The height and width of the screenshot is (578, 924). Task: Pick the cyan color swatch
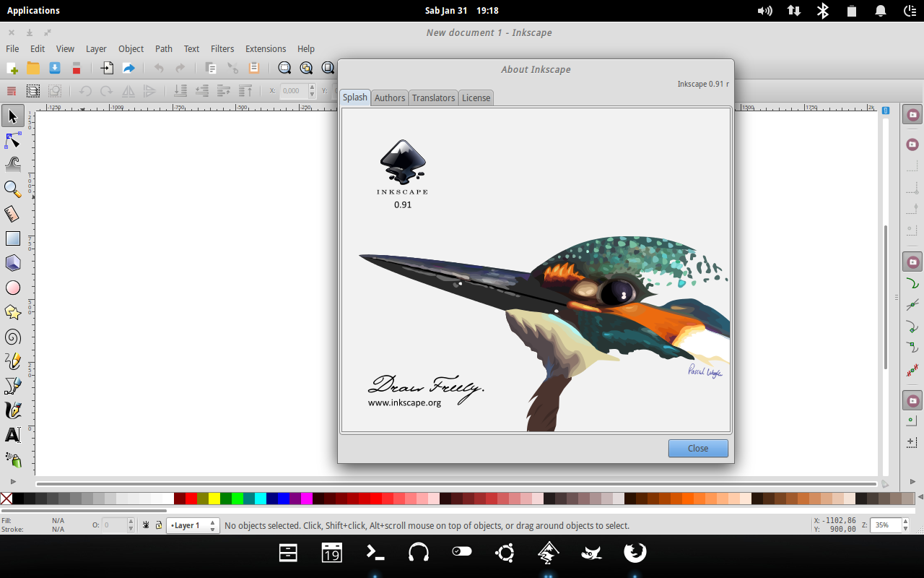point(261,499)
